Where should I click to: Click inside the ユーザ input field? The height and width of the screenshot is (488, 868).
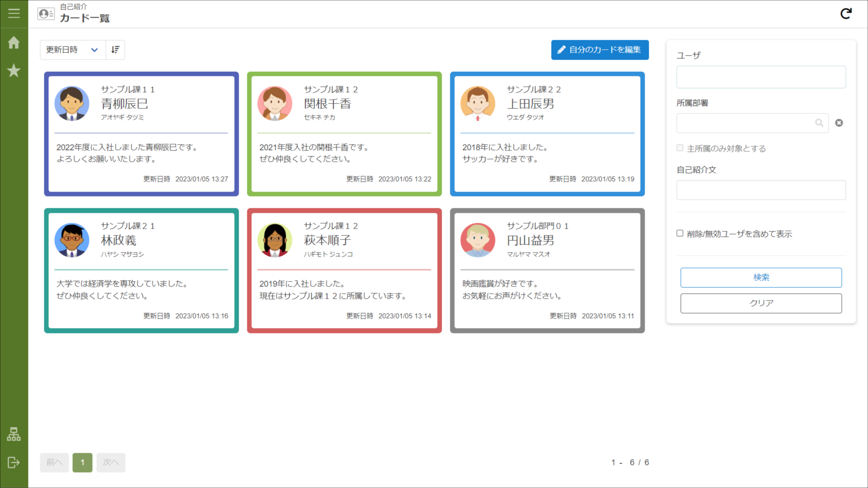[x=761, y=77]
